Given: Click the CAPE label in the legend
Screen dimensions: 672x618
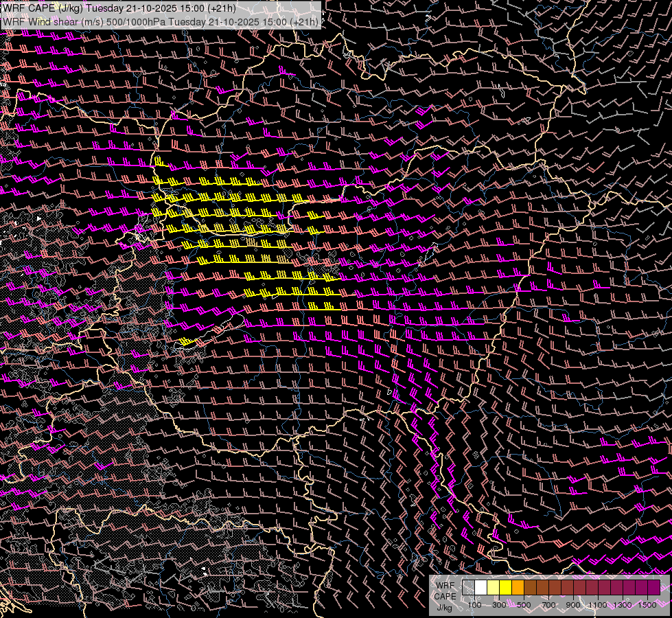Looking at the screenshot, I should point(445,596).
